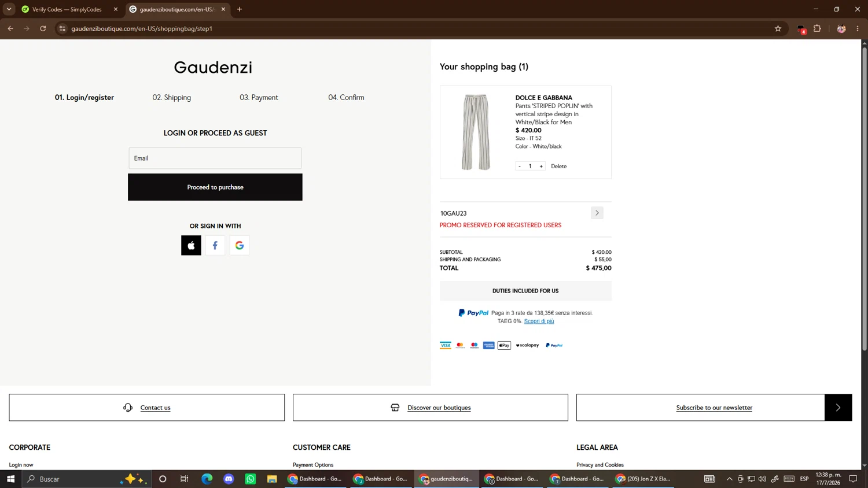The width and height of the screenshot is (868, 488).
Task: Click the DOLCE E GABBANA product title
Action: 544,98
